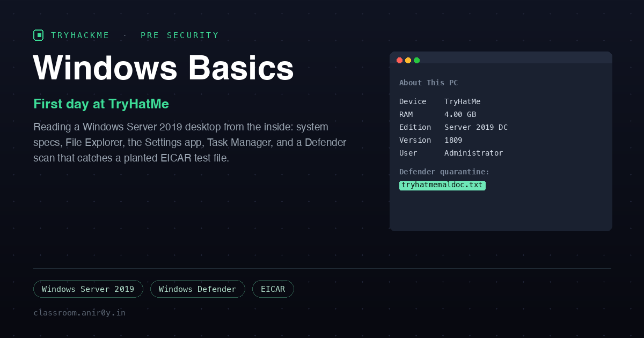Click the First day at TryHatMe subtitle
The width and height of the screenshot is (644, 338).
[101, 104]
